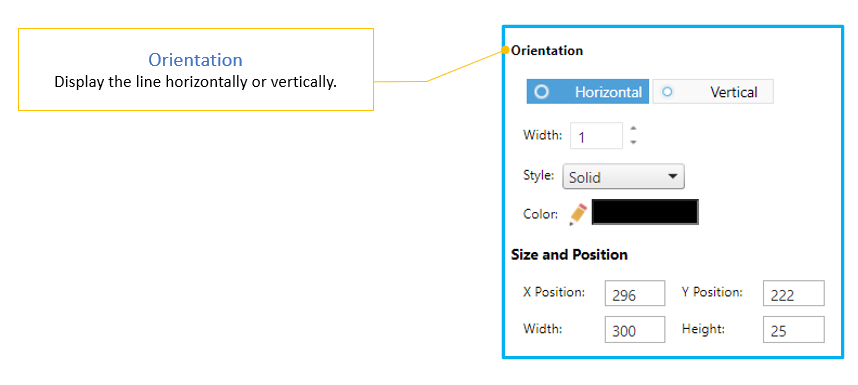Click the Vertical radio circle
858x385 pixels.
click(x=666, y=92)
